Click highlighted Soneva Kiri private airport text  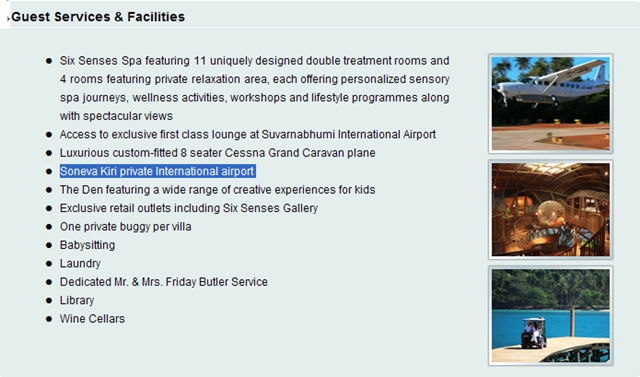coord(158,171)
